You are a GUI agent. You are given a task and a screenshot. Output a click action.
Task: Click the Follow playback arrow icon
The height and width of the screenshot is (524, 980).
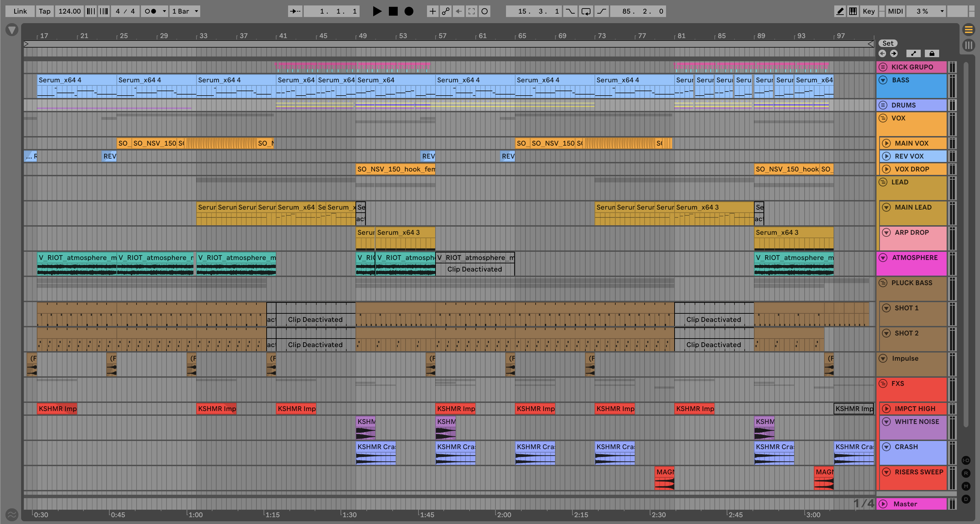[295, 11]
